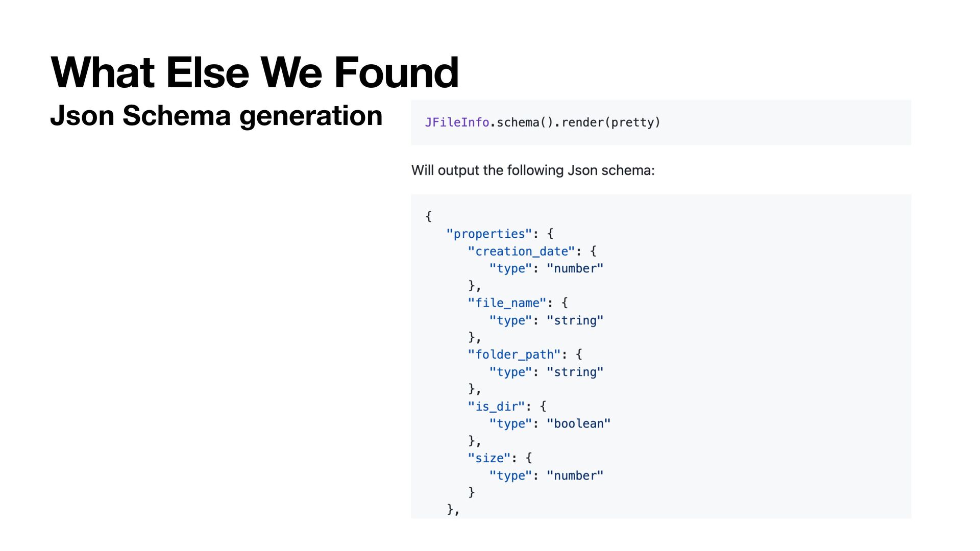Viewport: 980px width, 551px height.
Task: Click the "number" value under size
Action: coord(575,475)
